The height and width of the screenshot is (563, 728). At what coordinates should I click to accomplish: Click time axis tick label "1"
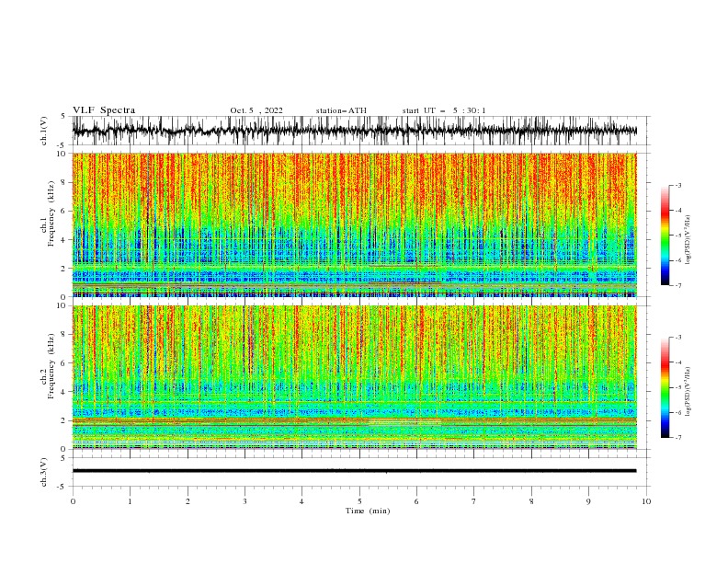click(130, 501)
